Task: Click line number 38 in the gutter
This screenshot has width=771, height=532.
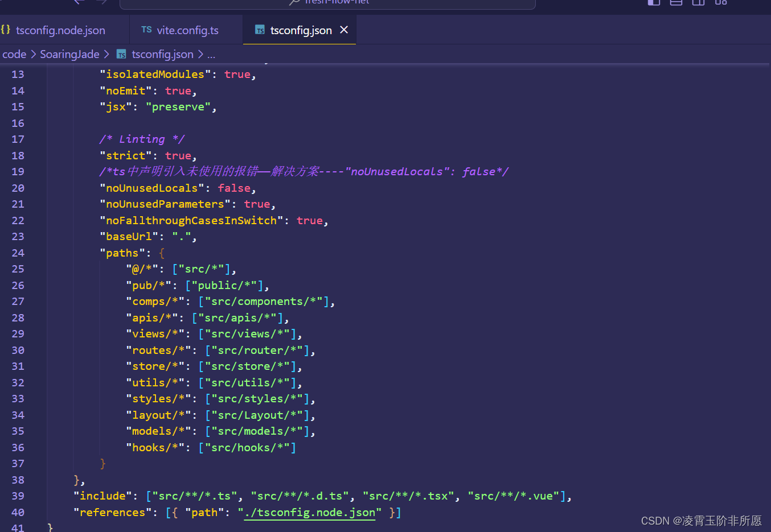Action: 18,480
